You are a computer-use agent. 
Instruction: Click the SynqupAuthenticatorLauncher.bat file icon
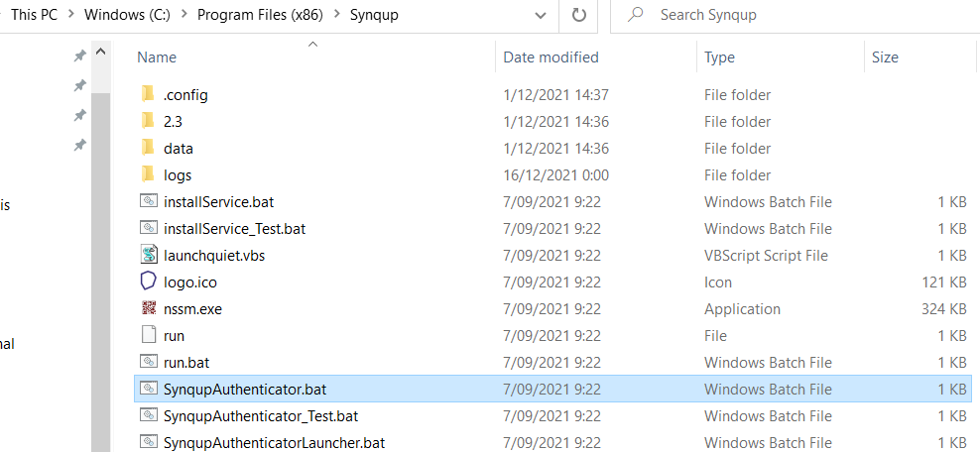pos(148,442)
